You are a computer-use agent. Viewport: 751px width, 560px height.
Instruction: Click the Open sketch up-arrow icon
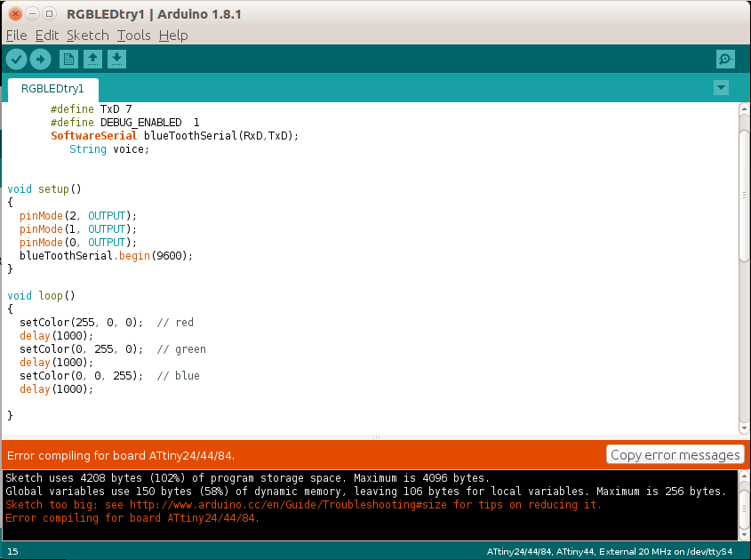pyautogui.click(x=93, y=60)
